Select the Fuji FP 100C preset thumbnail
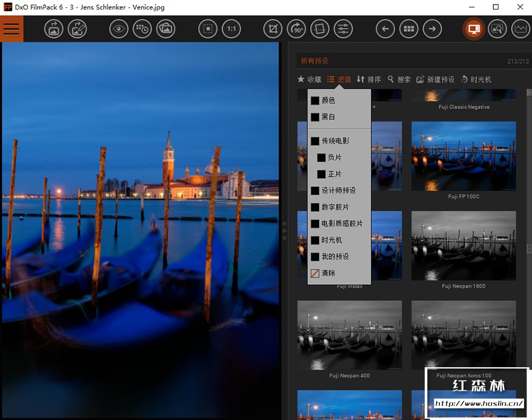The image size is (532, 420). point(463,156)
